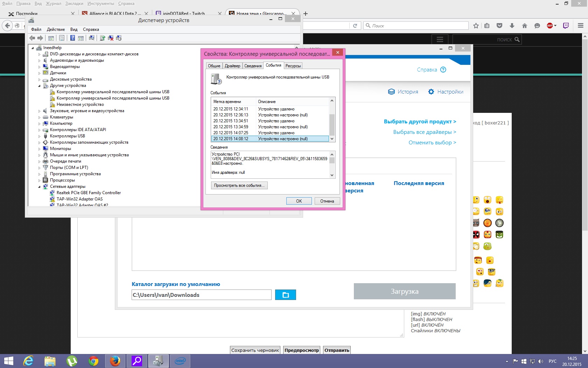This screenshot has width=588, height=368.
Task: Expand Мониторы tree node
Action: 39,149
